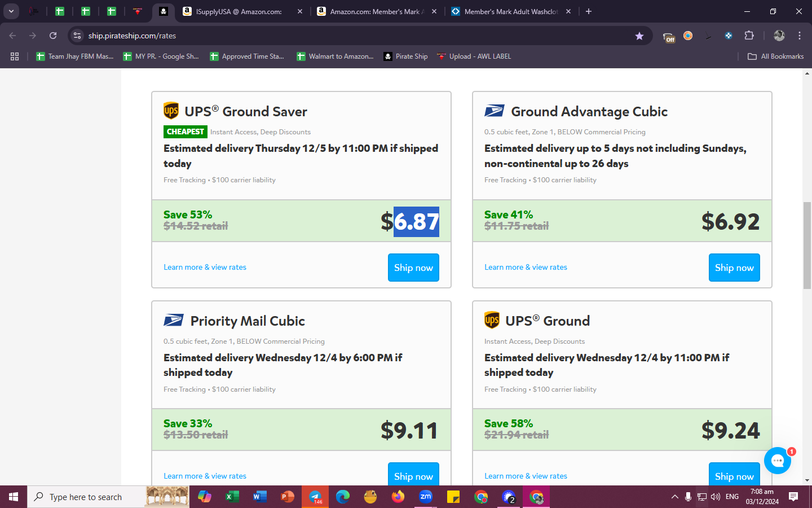Open the blue cross-shaped extension icon
Viewport: 812px width, 508px height.
(729, 36)
